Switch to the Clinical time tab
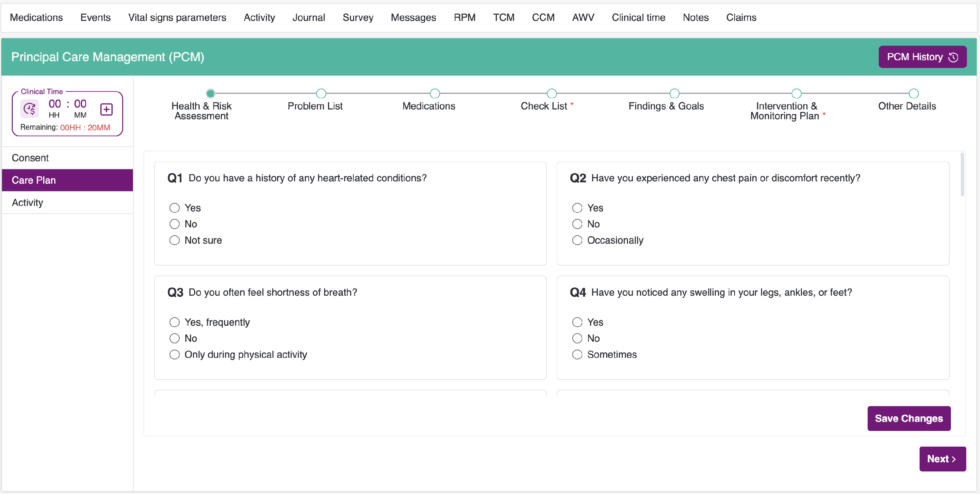 pyautogui.click(x=638, y=18)
